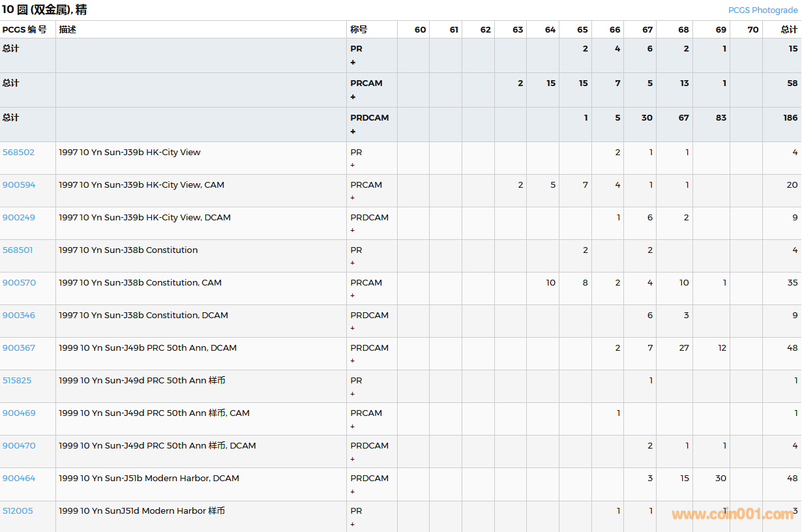Select the 900570 Constitution CAM link
Image resolution: width=802 pixels, height=532 pixels.
(19, 282)
